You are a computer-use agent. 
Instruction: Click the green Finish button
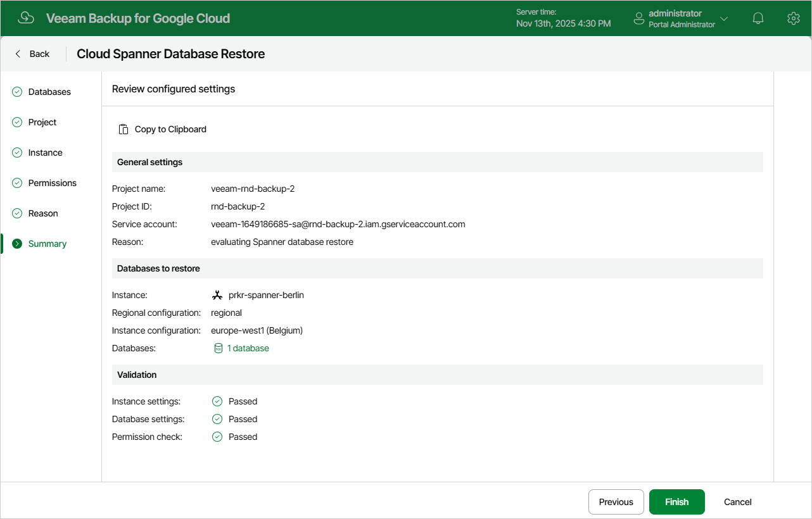(x=677, y=502)
